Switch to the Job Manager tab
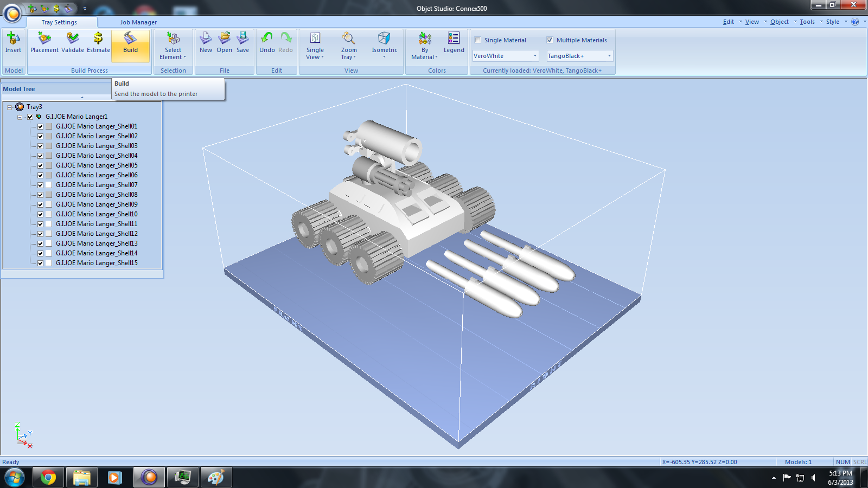868x488 pixels. tap(138, 22)
